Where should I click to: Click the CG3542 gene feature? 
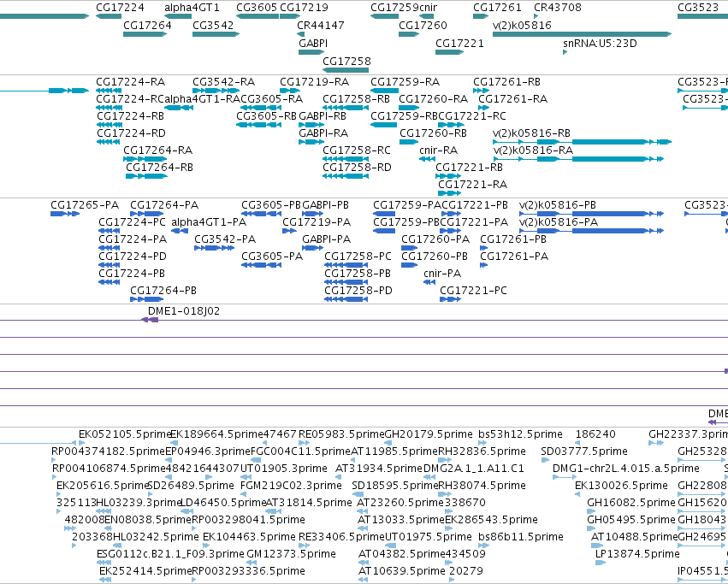pos(216,34)
